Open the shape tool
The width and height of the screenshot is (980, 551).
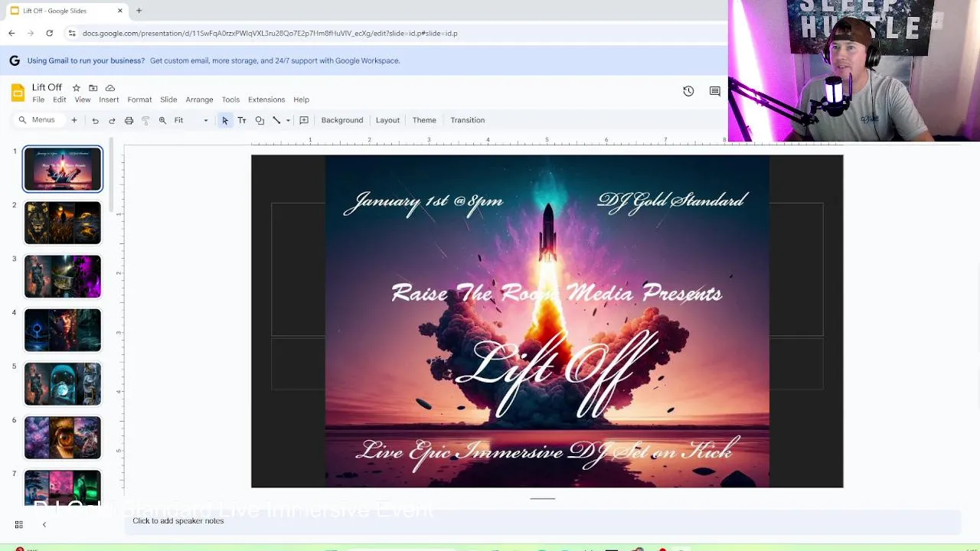(260, 120)
